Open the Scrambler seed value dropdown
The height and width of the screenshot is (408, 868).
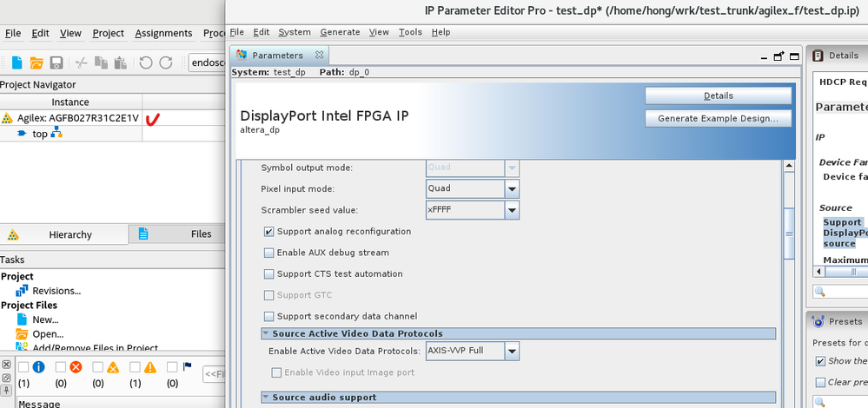[512, 210]
